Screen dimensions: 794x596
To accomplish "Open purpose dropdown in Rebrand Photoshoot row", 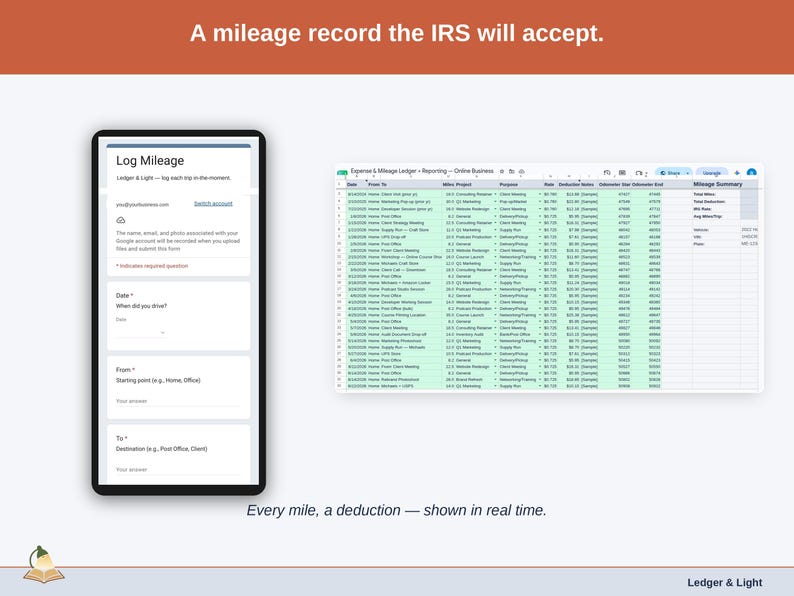I will pyautogui.click(x=540, y=379).
